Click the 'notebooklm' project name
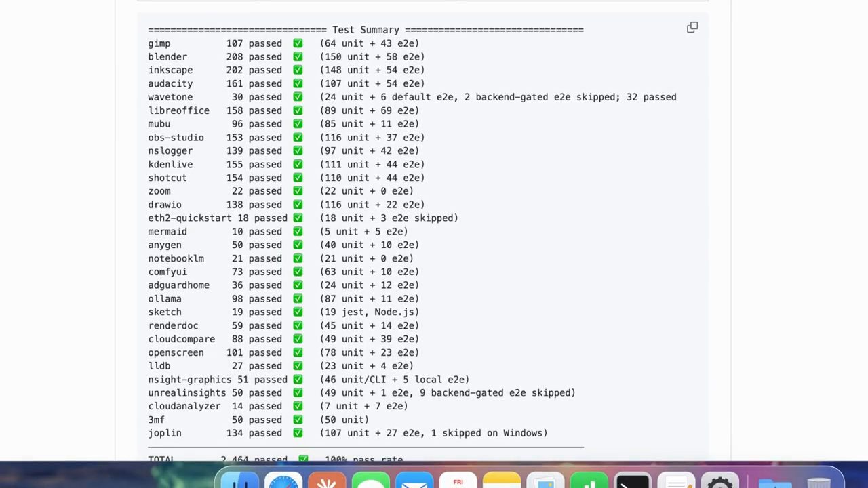 pos(176,258)
